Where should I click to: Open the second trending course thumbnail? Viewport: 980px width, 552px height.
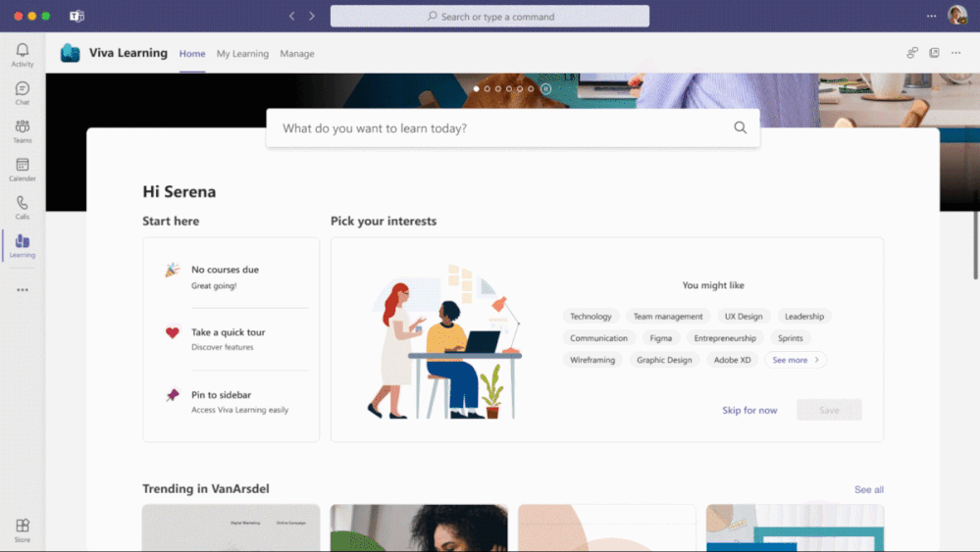[419, 527]
